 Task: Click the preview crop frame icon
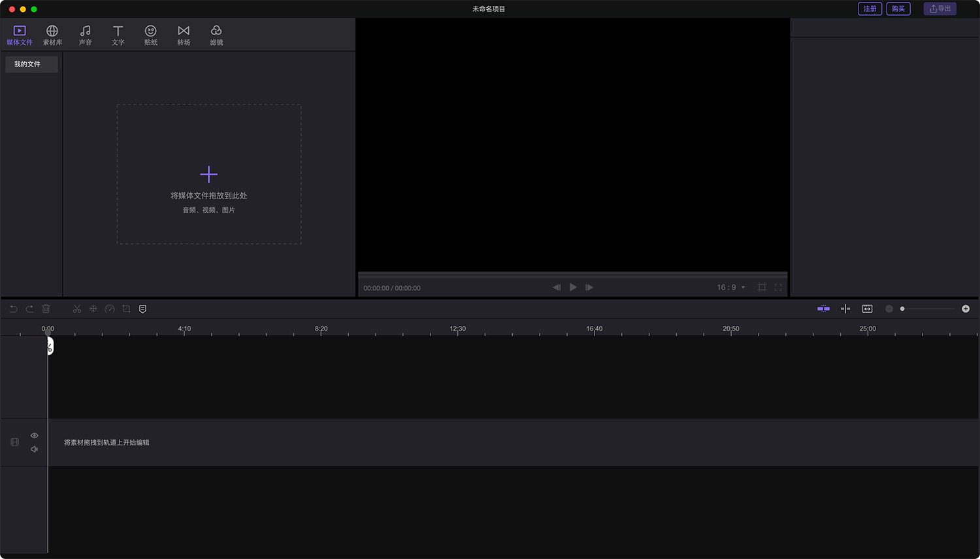click(762, 287)
